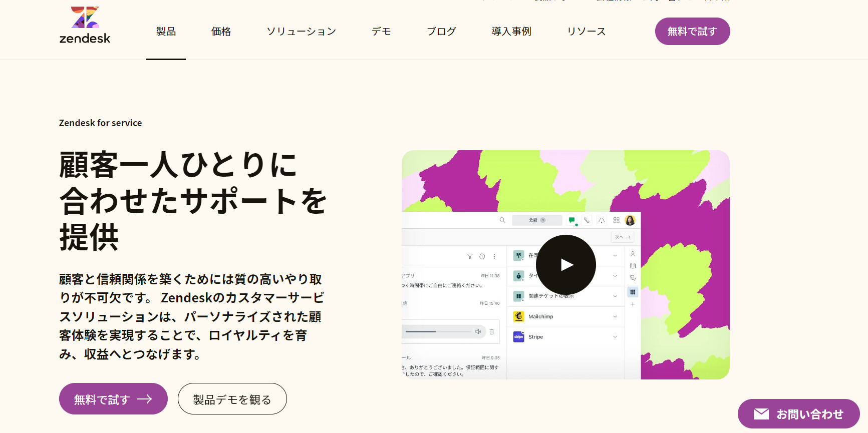The height and width of the screenshot is (433, 868).
Task: Expand the Mailchimp row chevron
Action: (x=615, y=316)
